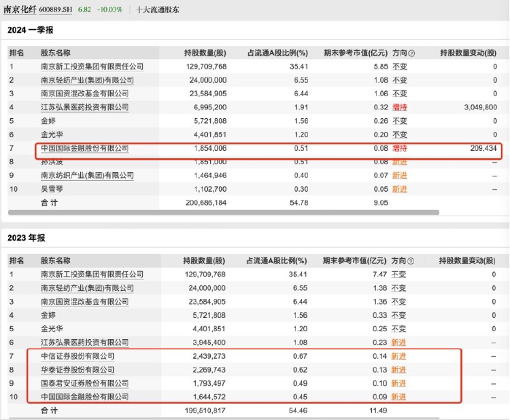This screenshot has width=510, height=420.
Task: Click 新进 in 吴雪琴 row
Action: (400, 189)
